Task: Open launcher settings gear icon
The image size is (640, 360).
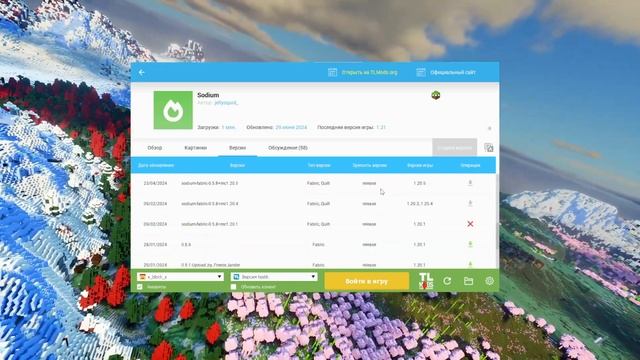Action: point(489,281)
